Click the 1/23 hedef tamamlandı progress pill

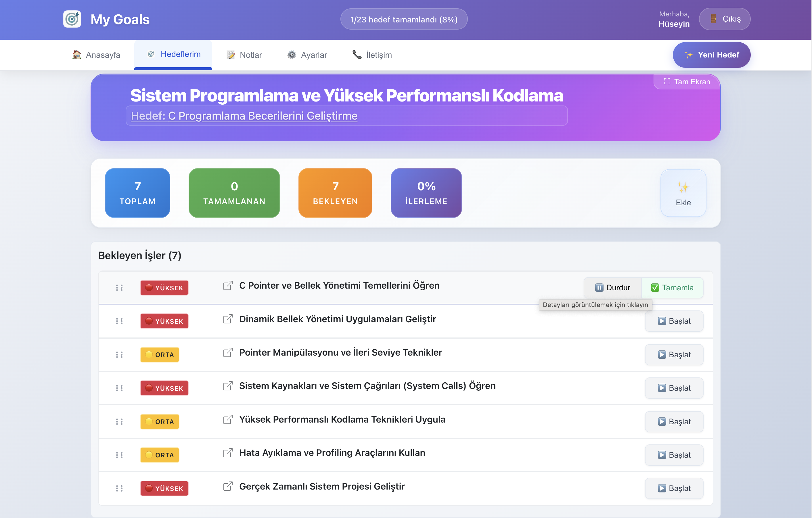tap(404, 19)
